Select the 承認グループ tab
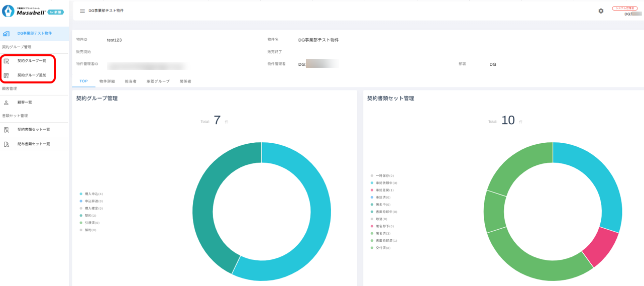The width and height of the screenshot is (644, 286). coord(158,81)
